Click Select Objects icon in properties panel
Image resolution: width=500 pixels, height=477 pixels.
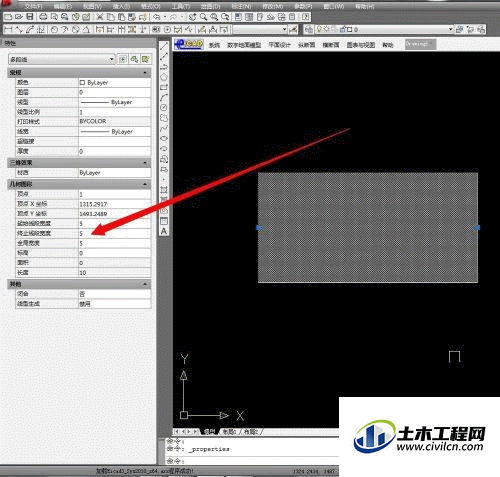(x=134, y=59)
